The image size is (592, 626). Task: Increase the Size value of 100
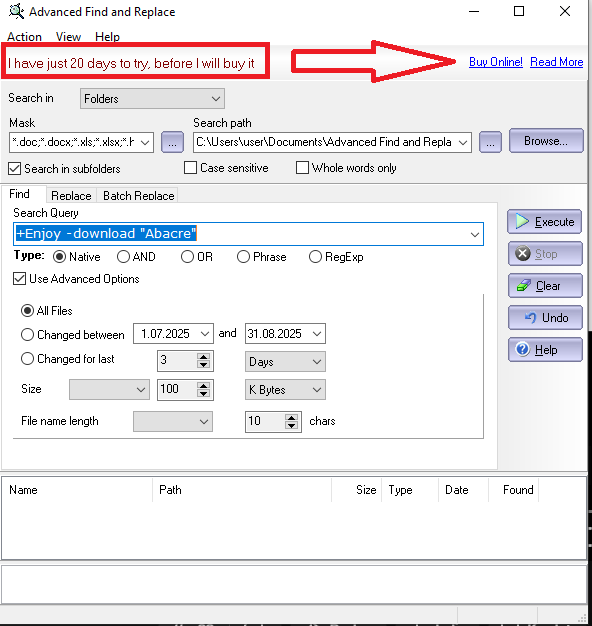point(204,385)
